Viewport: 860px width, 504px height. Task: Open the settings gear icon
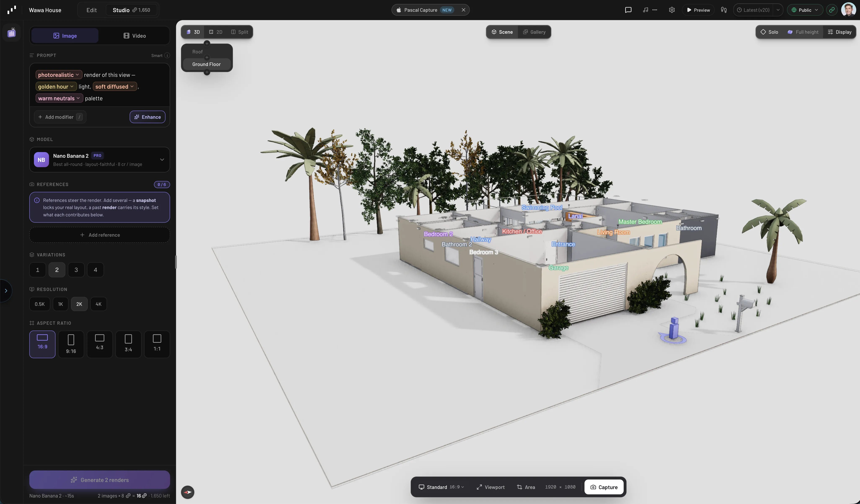[x=672, y=10]
